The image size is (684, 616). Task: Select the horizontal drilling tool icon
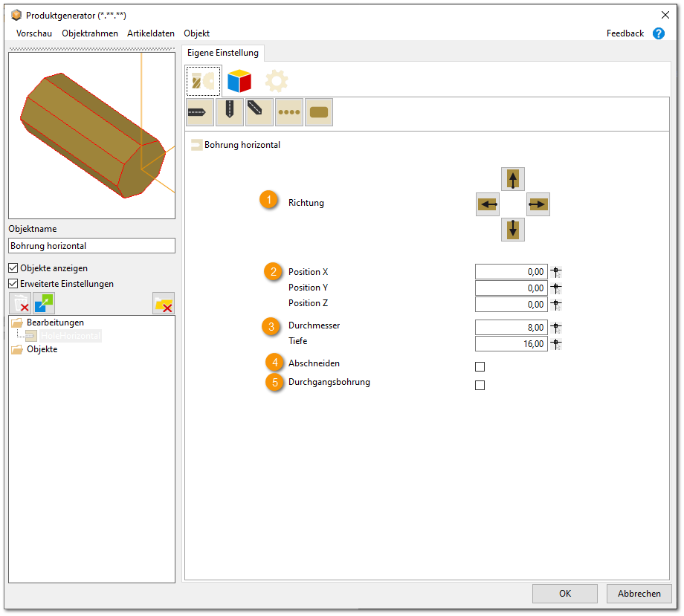[200, 112]
